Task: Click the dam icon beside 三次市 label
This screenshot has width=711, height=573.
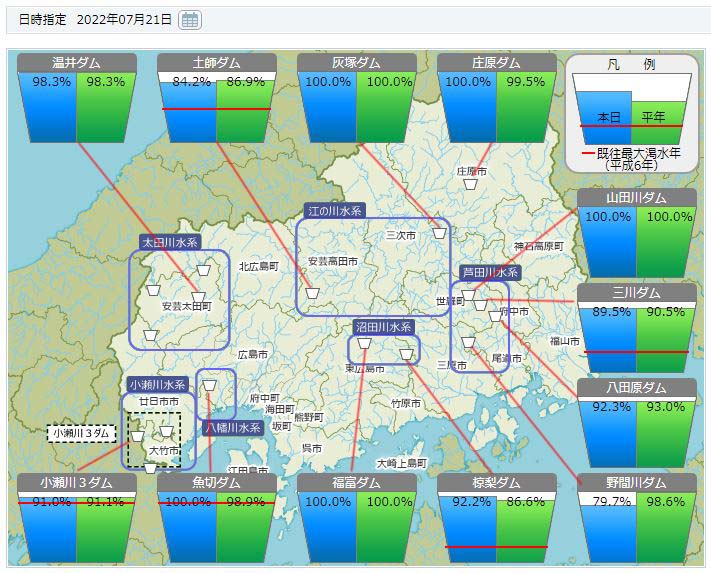Action: pyautogui.click(x=439, y=233)
